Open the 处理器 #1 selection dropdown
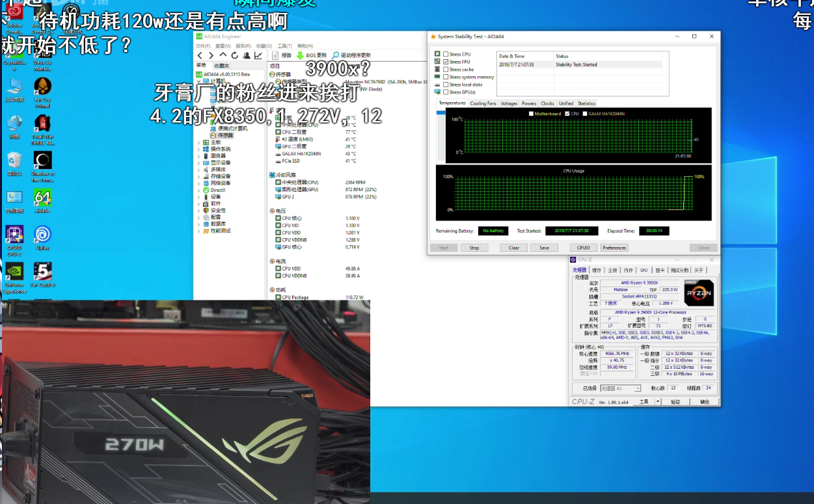 pyautogui.click(x=619, y=388)
